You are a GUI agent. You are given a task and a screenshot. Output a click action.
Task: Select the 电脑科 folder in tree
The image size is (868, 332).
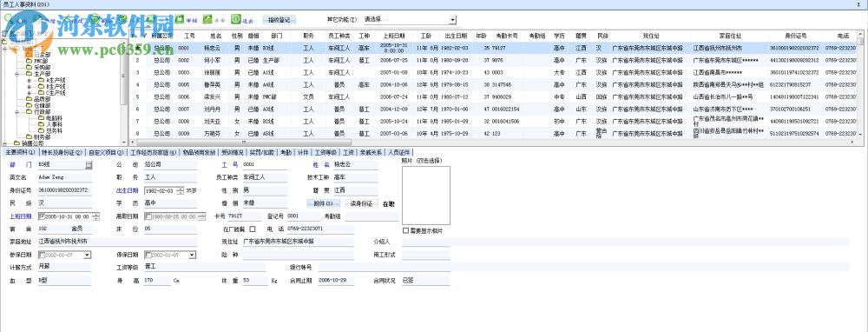pos(49,118)
